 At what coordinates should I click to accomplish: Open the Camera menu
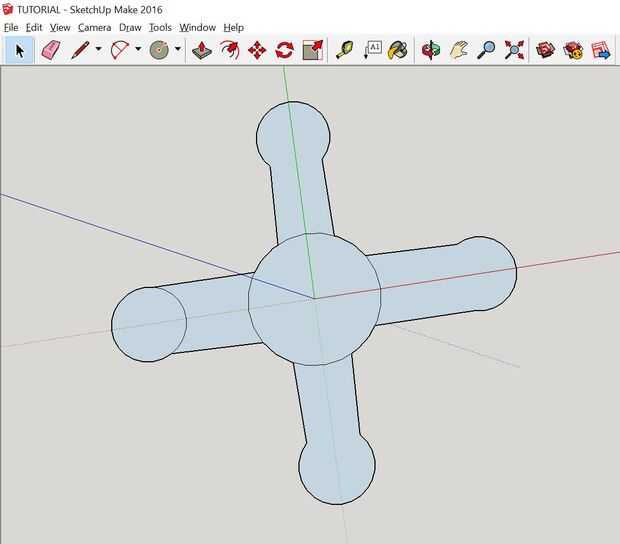[x=95, y=28]
